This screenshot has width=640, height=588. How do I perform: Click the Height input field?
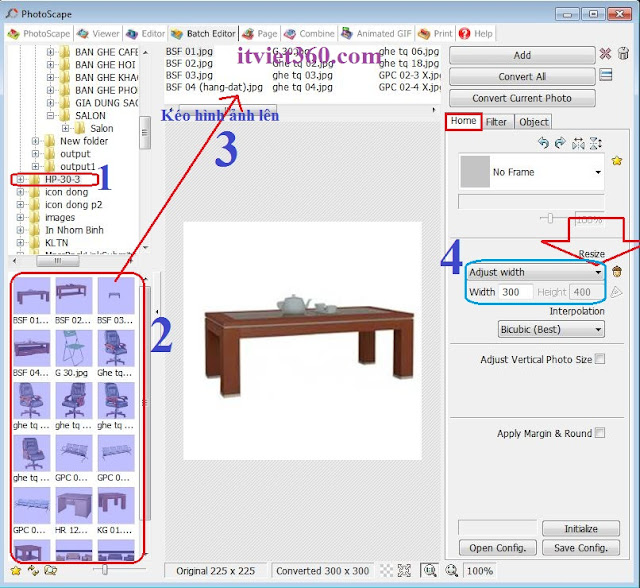586,292
